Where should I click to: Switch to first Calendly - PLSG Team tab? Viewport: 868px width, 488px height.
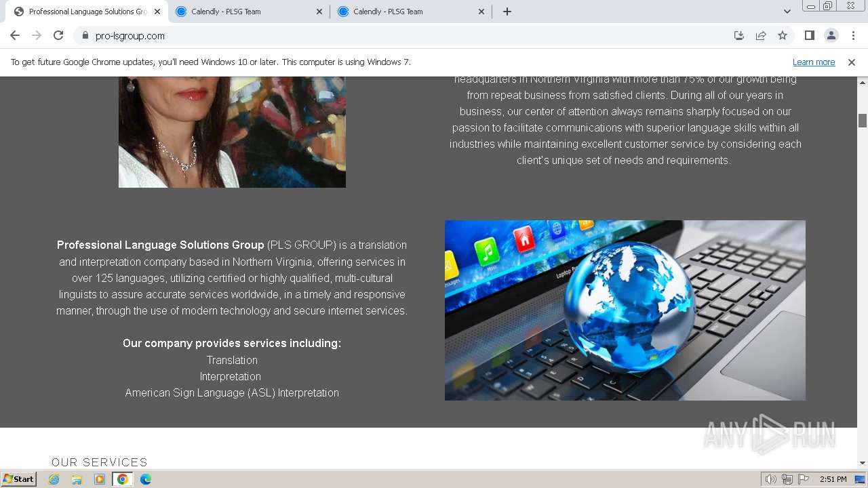point(248,12)
